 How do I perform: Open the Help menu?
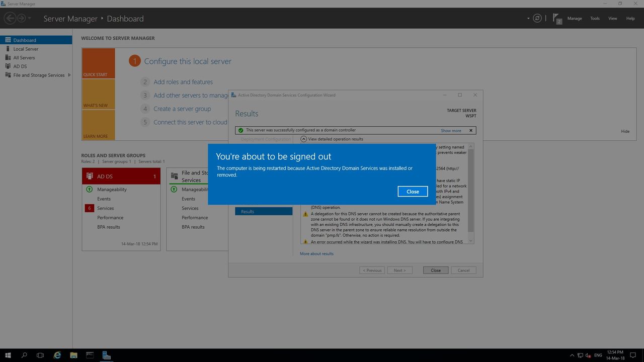[x=630, y=19]
